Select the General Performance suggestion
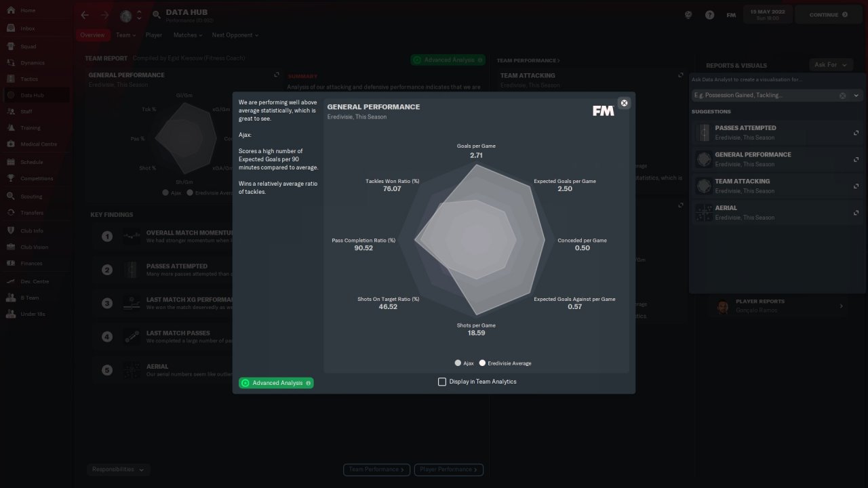This screenshot has width=868, height=488. 776,159
